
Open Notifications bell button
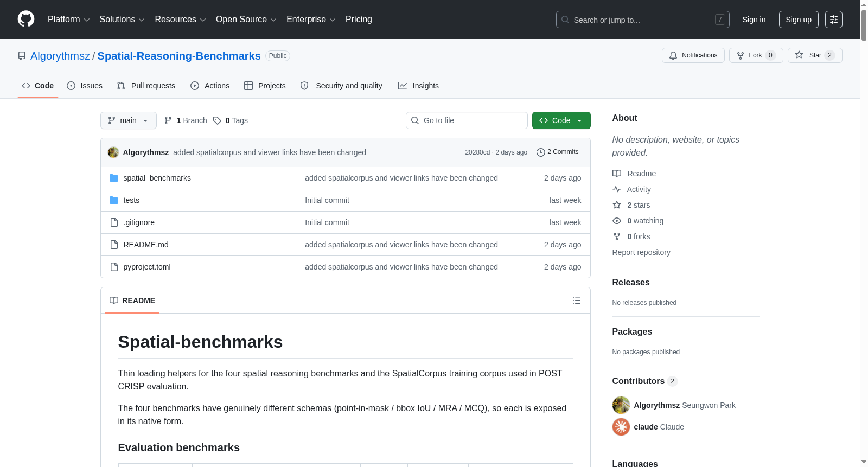pyautogui.click(x=693, y=55)
